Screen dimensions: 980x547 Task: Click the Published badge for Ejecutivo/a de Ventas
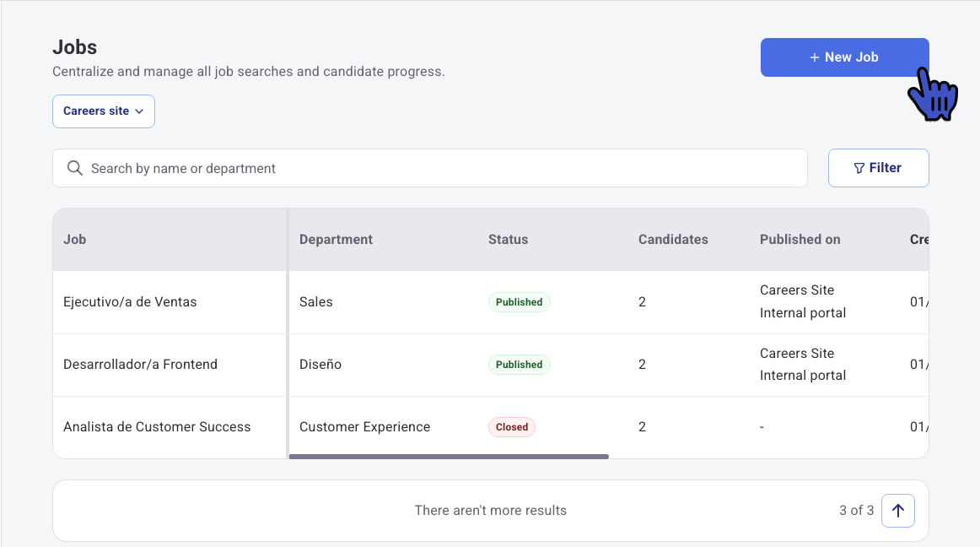(520, 302)
